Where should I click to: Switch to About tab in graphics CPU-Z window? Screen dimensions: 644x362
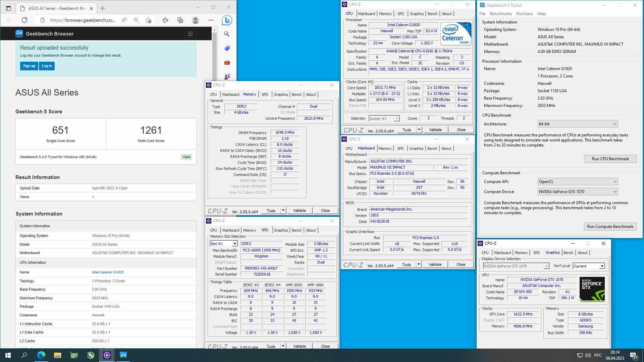[583, 253]
